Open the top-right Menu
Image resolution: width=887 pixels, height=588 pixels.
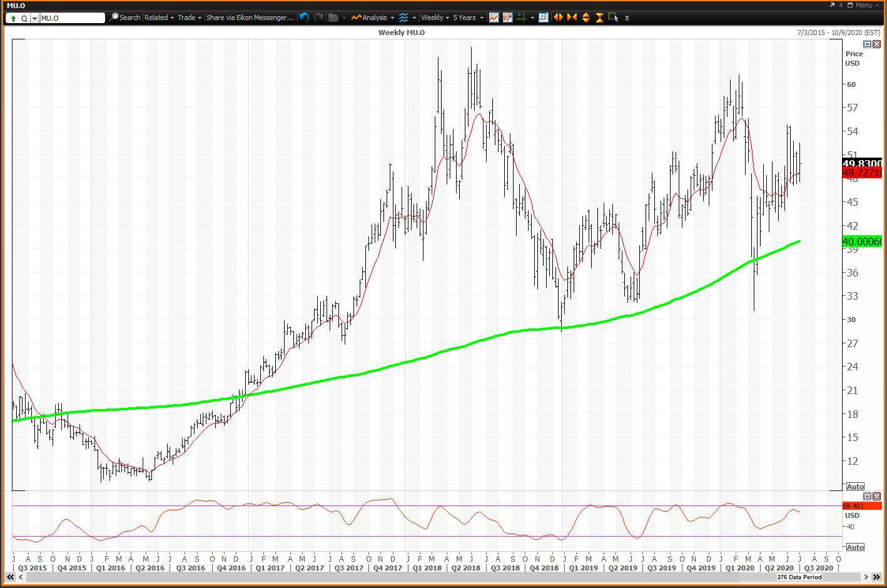coord(867,5)
